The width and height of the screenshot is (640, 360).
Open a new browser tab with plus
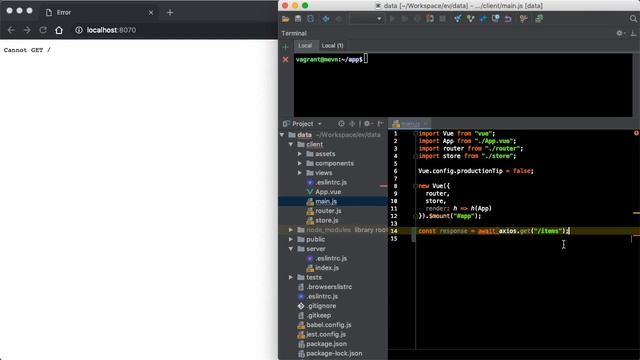170,13
